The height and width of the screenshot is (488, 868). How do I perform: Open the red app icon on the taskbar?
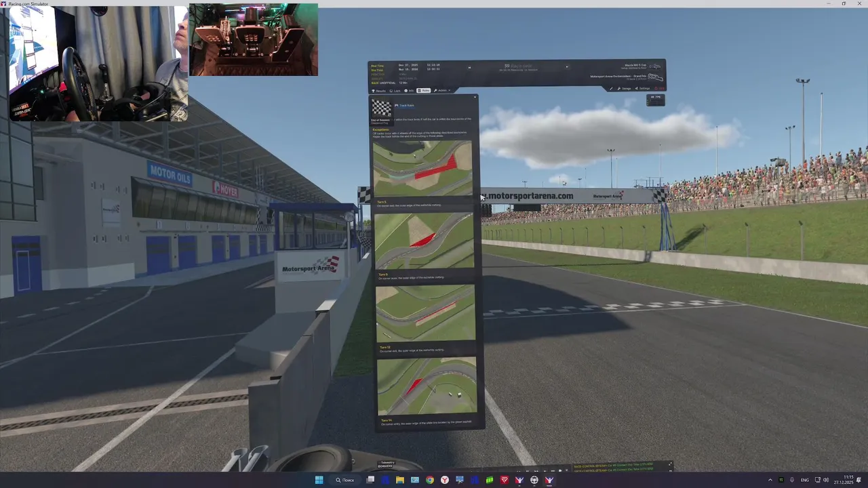(505, 480)
